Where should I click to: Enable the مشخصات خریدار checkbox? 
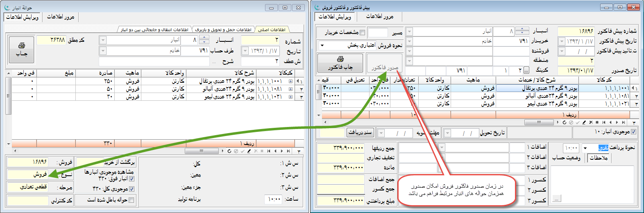point(362,32)
